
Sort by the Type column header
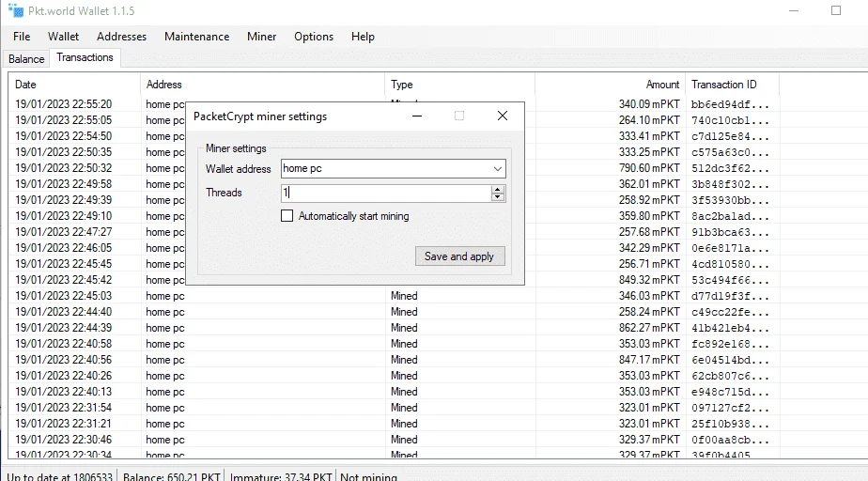click(x=459, y=85)
